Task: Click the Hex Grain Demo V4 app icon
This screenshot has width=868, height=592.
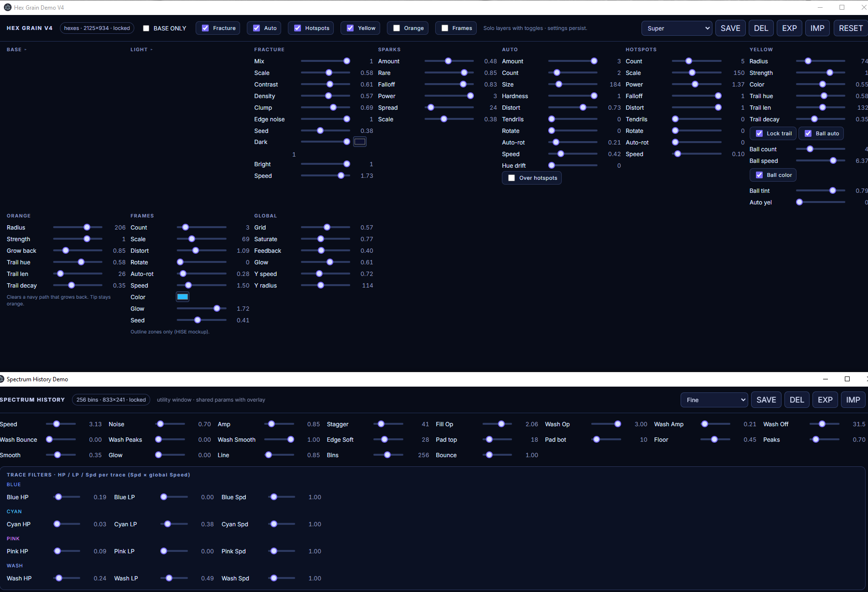Action: (8, 7)
